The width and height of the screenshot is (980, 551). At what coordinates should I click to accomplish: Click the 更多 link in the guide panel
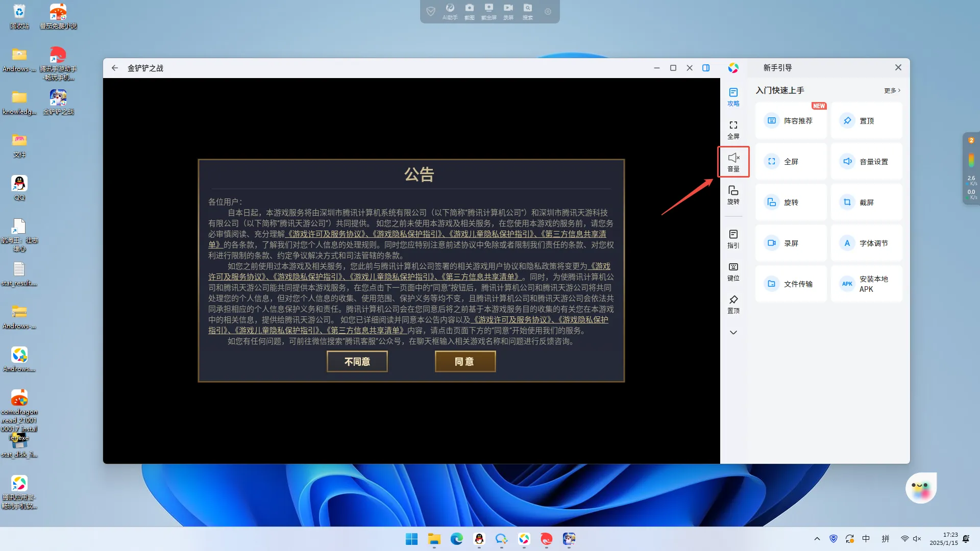pos(892,90)
